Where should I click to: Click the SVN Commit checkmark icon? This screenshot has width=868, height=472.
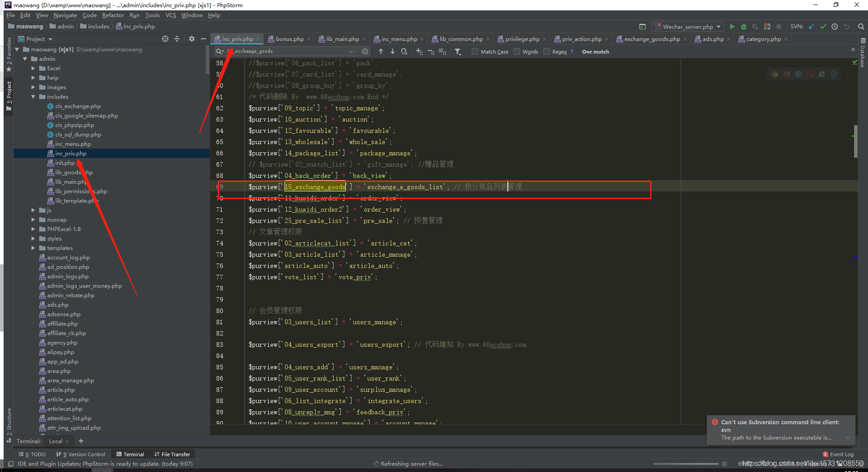[823, 27]
